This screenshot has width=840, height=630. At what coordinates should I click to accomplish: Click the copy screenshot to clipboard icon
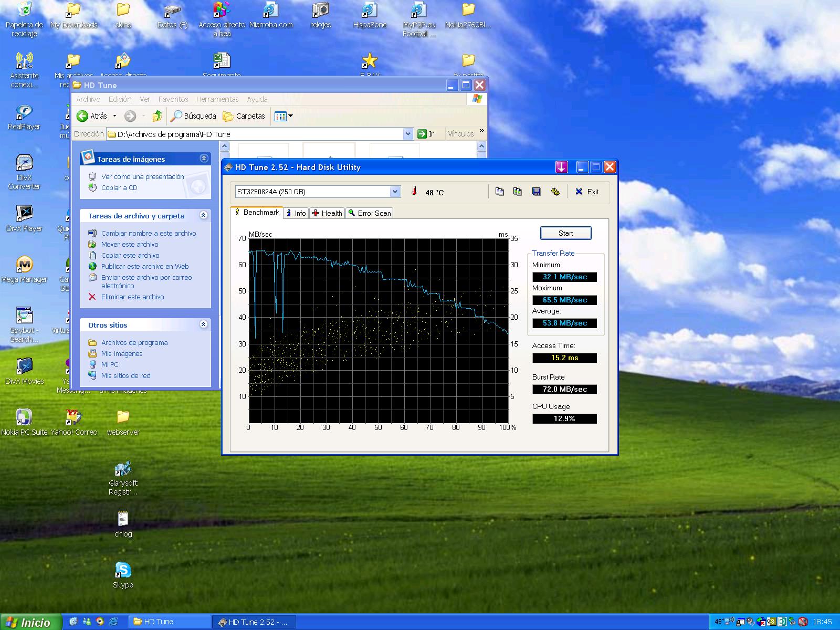coord(518,192)
